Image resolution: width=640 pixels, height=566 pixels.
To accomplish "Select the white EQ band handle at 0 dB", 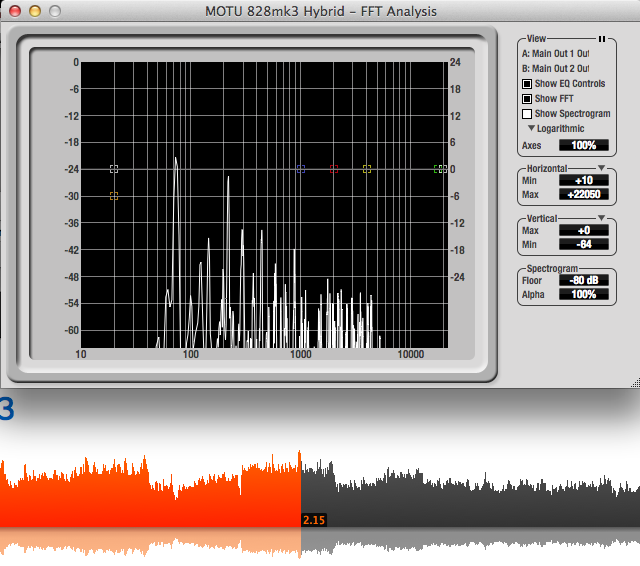I will coord(114,169).
